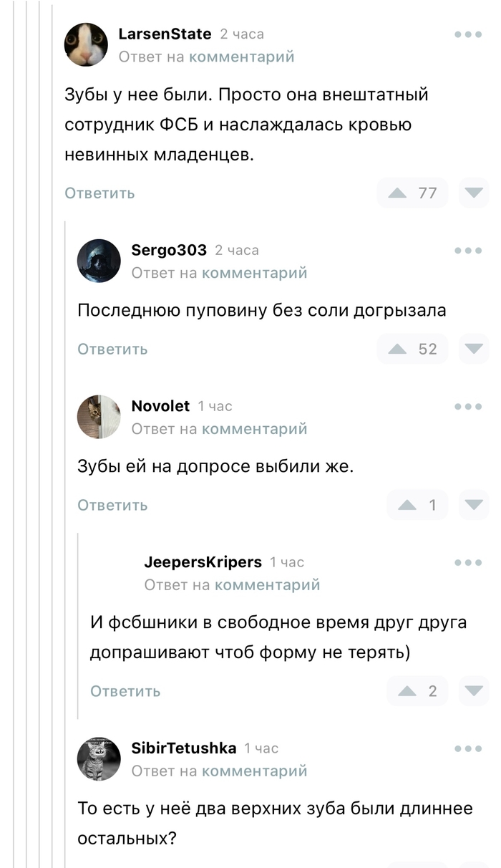501x868 pixels.
Task: Open three-dot menu on SibirTetushka's comment
Action: (x=468, y=749)
